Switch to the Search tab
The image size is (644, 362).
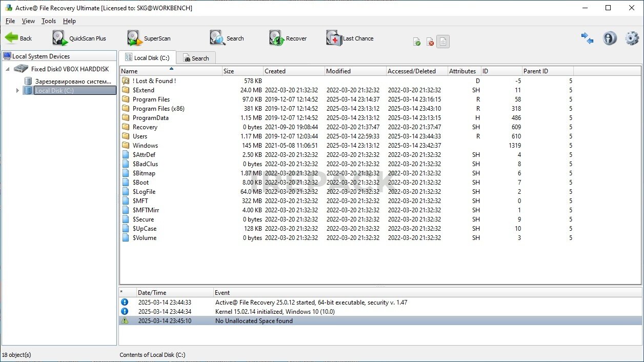tap(196, 58)
